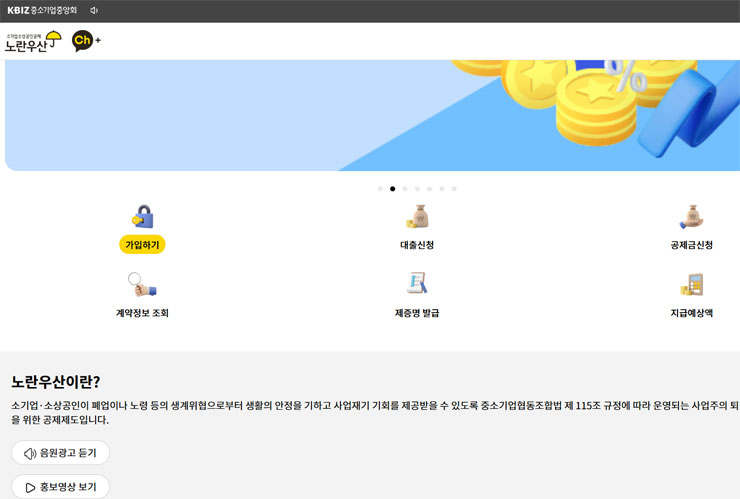This screenshot has width=740, height=499.
Task: Click the padlock 가입하기 icon
Action: [143, 217]
